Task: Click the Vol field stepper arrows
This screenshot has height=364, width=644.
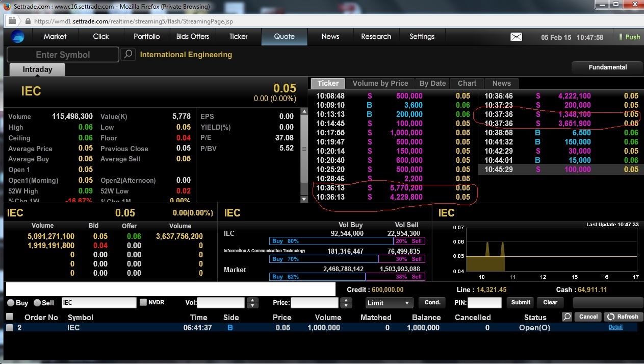Action: tap(252, 303)
